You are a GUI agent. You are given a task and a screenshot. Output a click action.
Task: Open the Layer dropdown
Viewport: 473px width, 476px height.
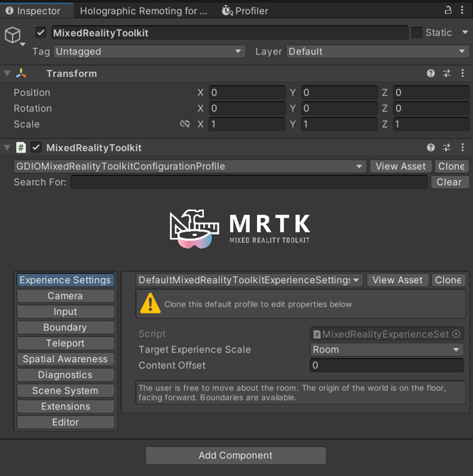(377, 52)
